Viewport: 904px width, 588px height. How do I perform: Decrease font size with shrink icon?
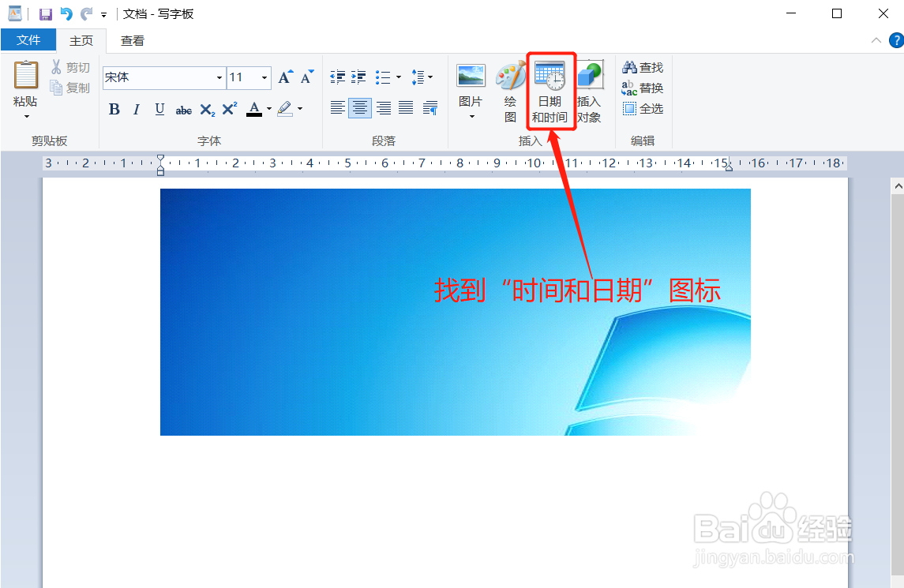click(306, 77)
